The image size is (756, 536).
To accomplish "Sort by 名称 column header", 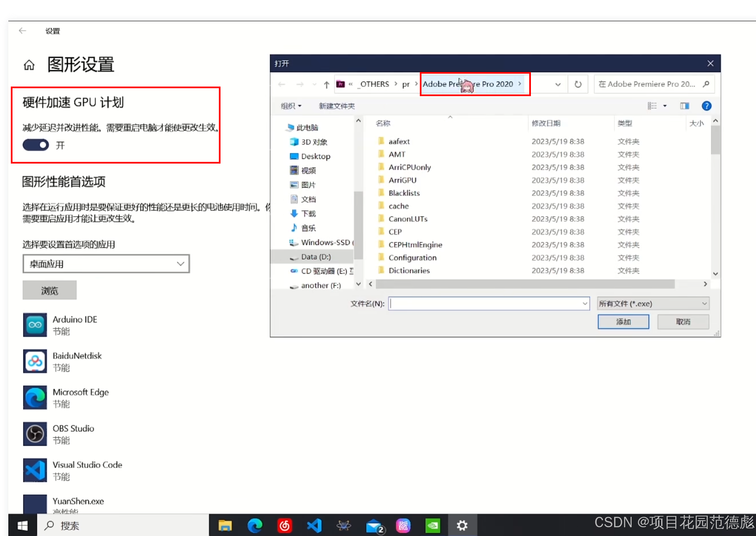I will pyautogui.click(x=383, y=123).
